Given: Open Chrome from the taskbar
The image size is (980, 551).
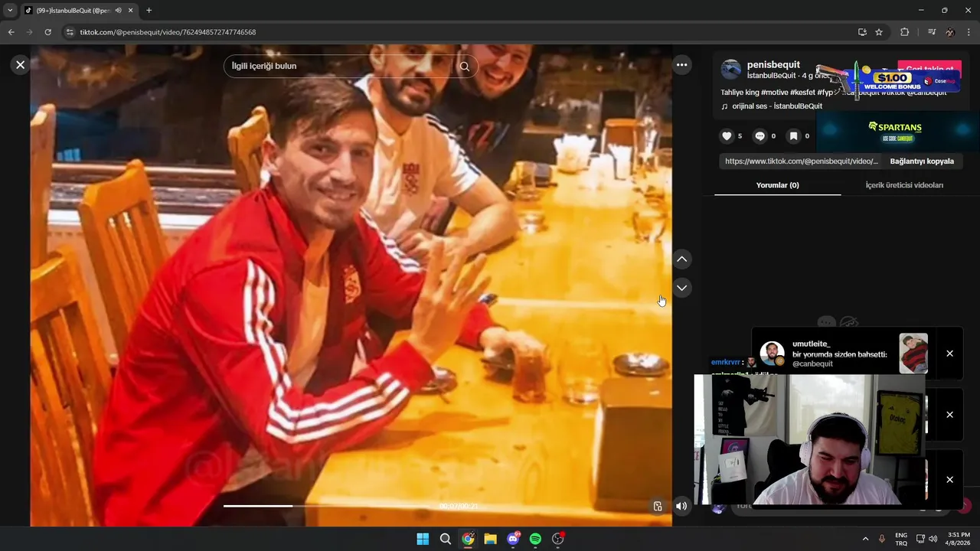Looking at the screenshot, I should coord(468,539).
